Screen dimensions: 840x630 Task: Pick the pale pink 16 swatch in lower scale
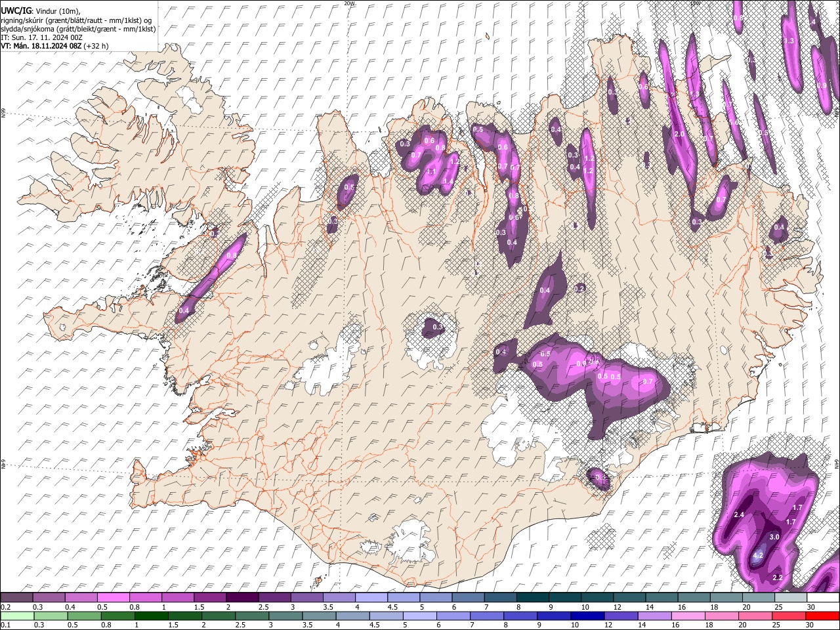point(688,616)
